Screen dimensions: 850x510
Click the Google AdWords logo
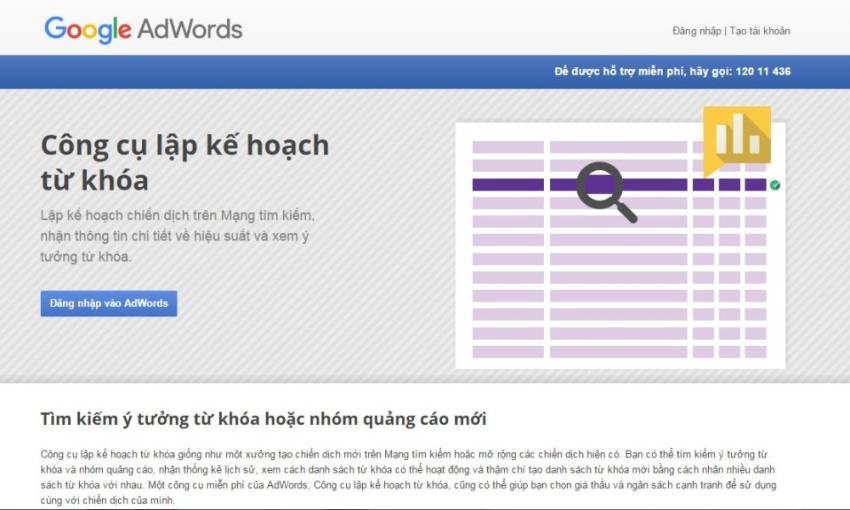(x=143, y=29)
